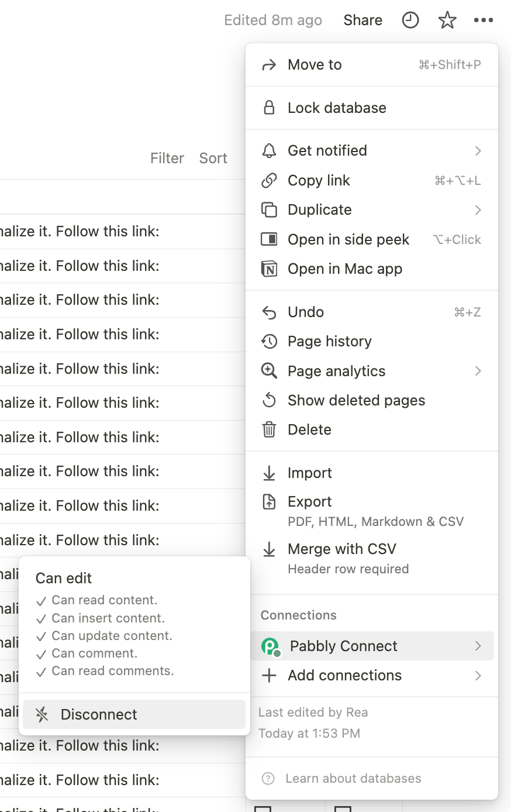Click the three-dots more menu icon
This screenshot has height=812, width=511.
(x=484, y=20)
